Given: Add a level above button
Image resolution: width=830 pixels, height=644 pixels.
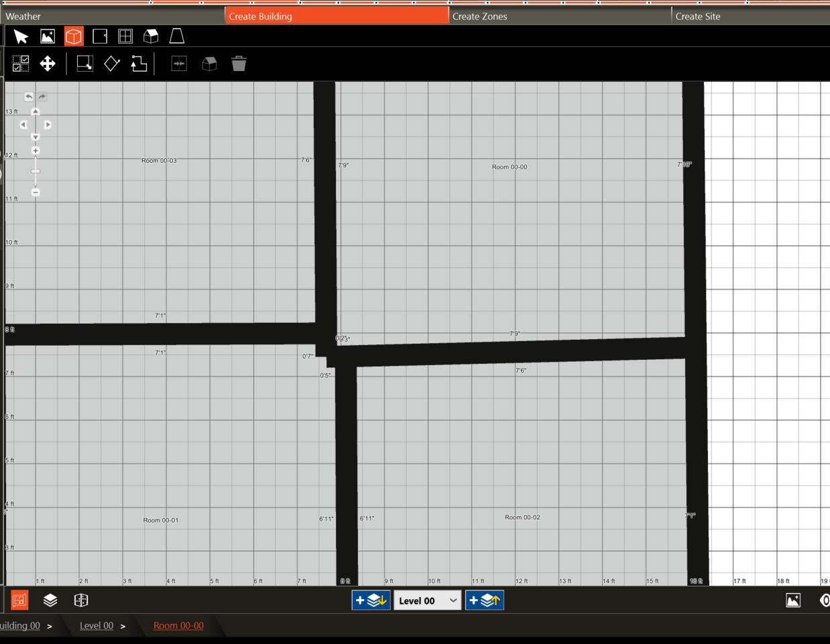Looking at the screenshot, I should click(x=485, y=600).
